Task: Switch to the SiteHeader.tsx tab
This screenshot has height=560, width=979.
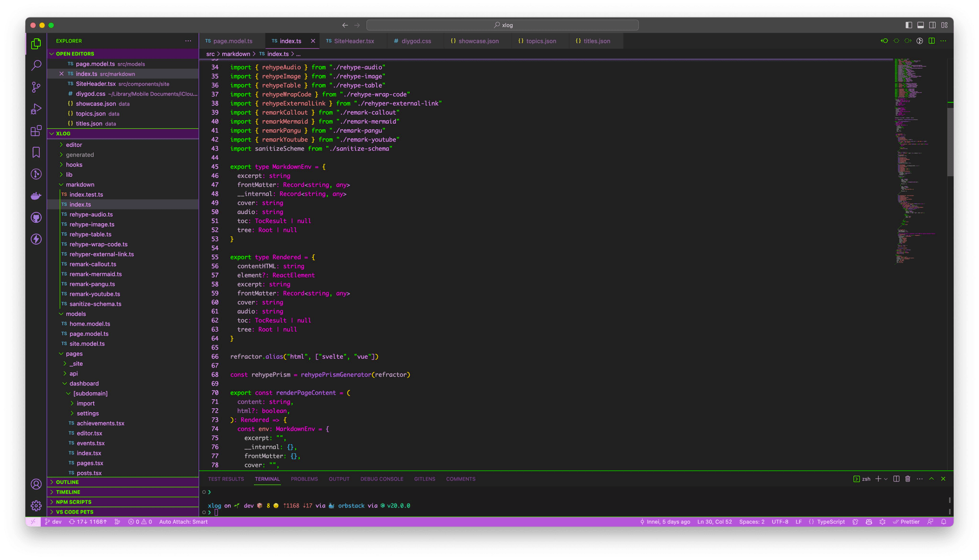Action: pos(353,41)
